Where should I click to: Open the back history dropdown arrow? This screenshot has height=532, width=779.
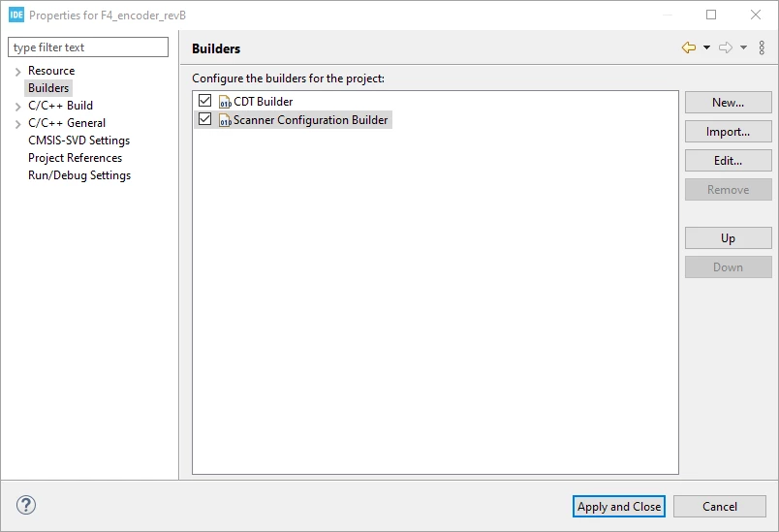click(x=706, y=47)
